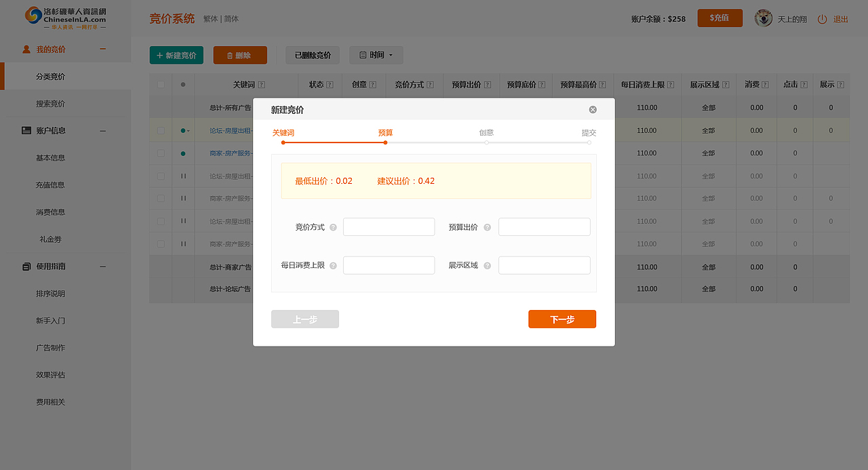
Task: Click the help icon beside the 竞价方式 field
Action: pyautogui.click(x=332, y=227)
